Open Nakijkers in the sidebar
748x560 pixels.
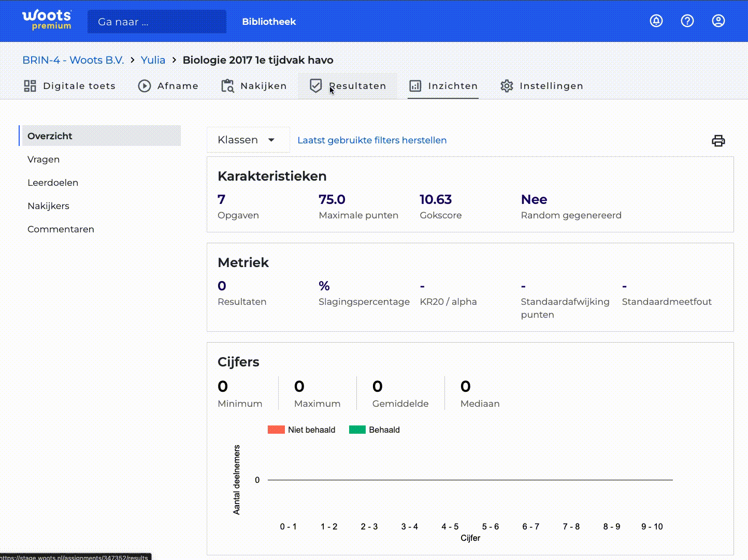pos(48,206)
